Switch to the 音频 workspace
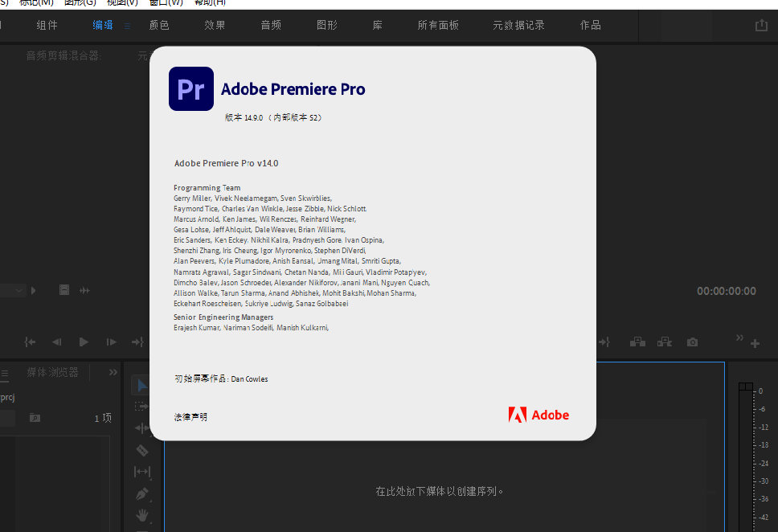This screenshot has height=532, width=778. [271, 25]
